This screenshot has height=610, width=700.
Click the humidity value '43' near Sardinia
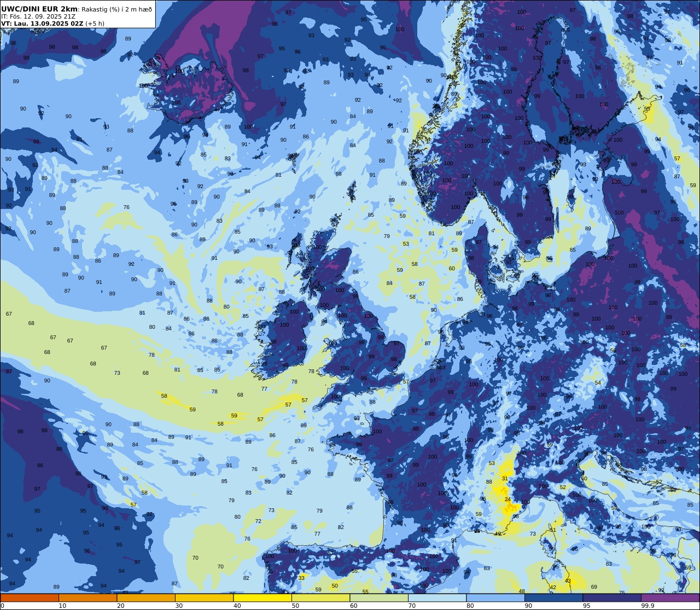pyautogui.click(x=568, y=581)
